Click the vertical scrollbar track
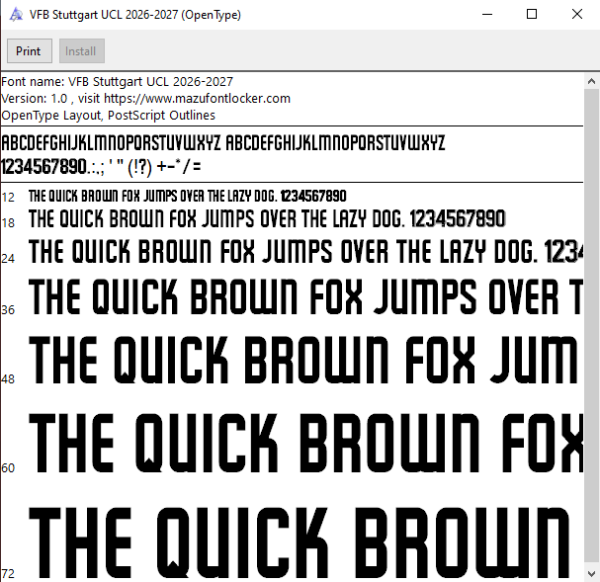The image size is (600, 582). (591, 327)
